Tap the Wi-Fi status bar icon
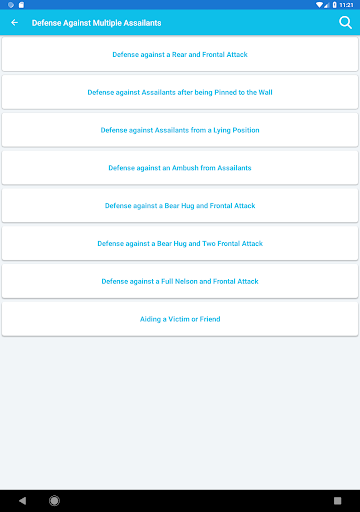The image size is (360, 512). click(x=319, y=5)
